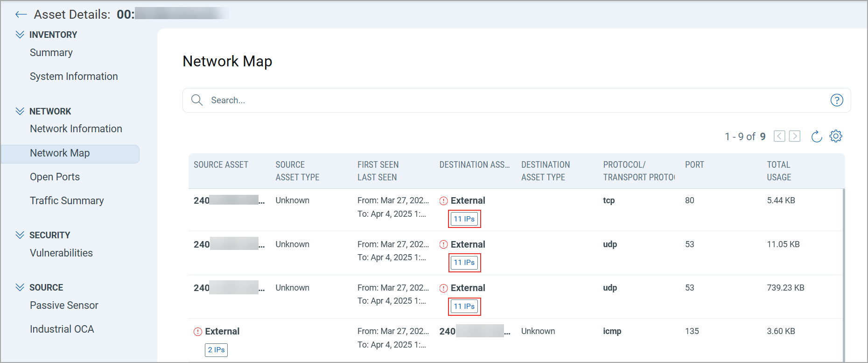Click 11 IPs link in 11.05 KB row
The image size is (868, 363).
pos(464,263)
